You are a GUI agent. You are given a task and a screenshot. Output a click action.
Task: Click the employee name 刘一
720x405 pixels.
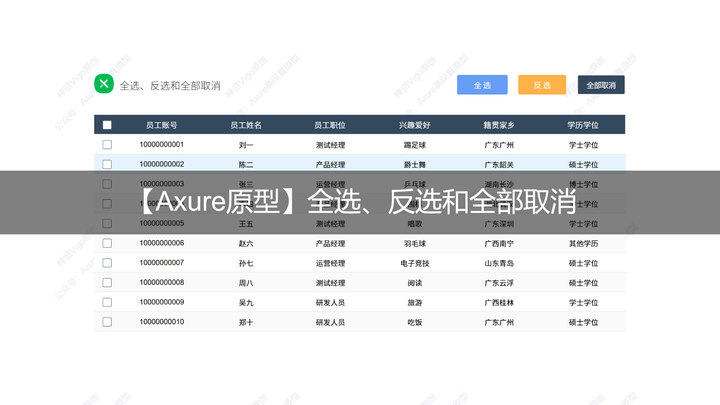pyautogui.click(x=246, y=145)
